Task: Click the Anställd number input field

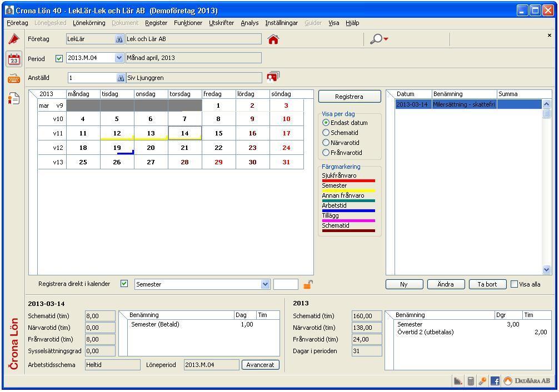Action: pos(92,78)
